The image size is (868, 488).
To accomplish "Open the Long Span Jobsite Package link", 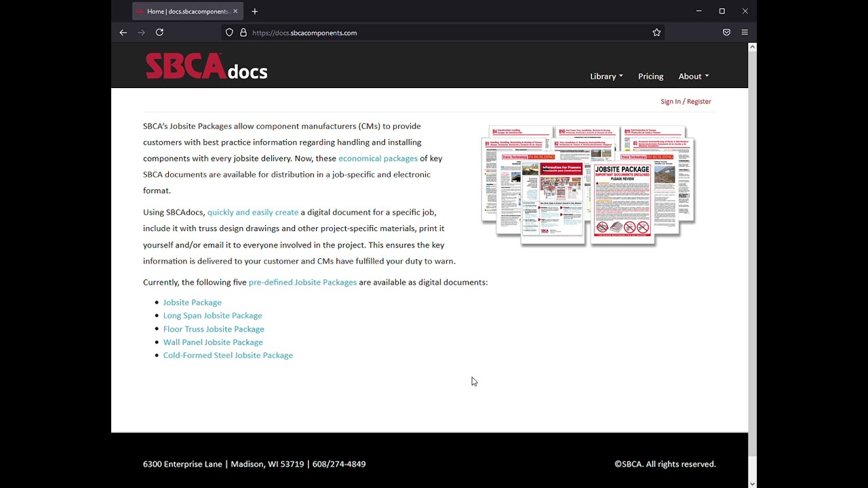I will click(212, 316).
